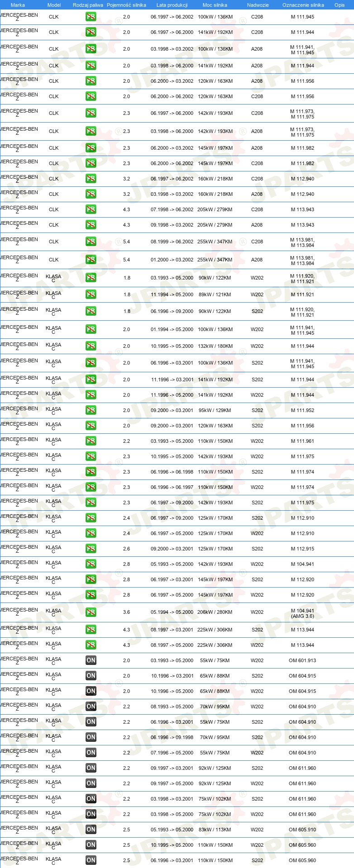Click petrol icon in CLK A208 255kW/347KM row
Image resolution: width=354 pixels, height=868 pixels.
[91, 260]
